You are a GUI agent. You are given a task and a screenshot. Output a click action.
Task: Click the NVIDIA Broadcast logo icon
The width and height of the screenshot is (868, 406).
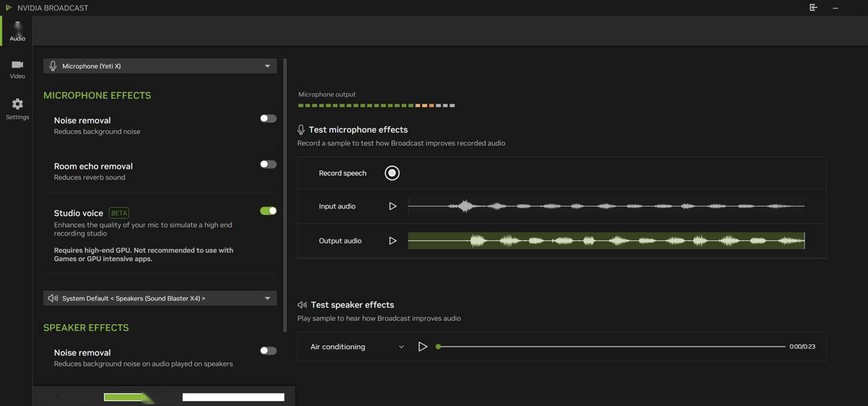(8, 8)
